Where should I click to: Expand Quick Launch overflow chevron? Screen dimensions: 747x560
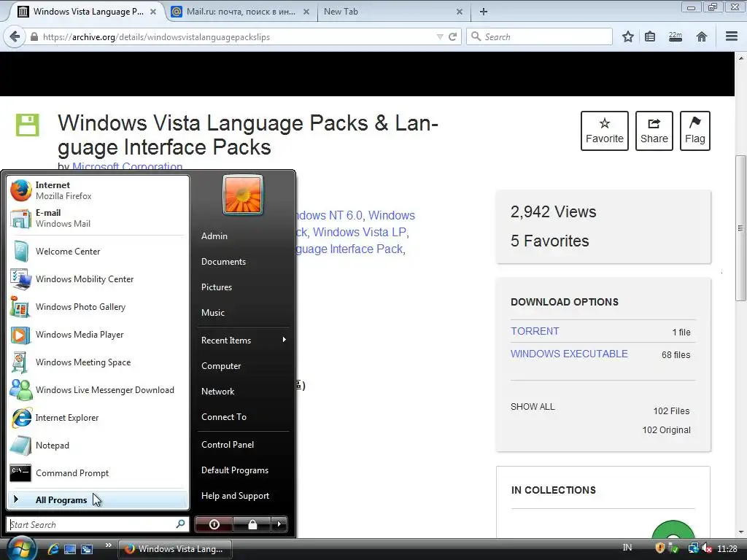pos(108,545)
